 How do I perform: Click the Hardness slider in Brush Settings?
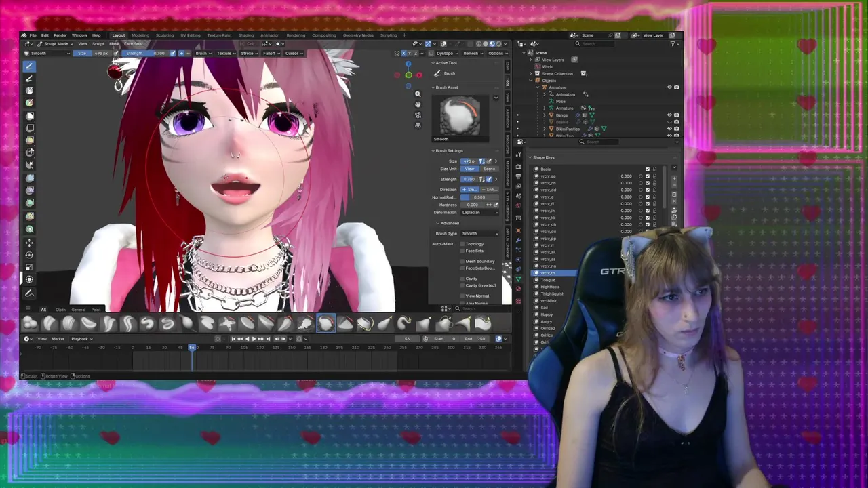[472, 205]
